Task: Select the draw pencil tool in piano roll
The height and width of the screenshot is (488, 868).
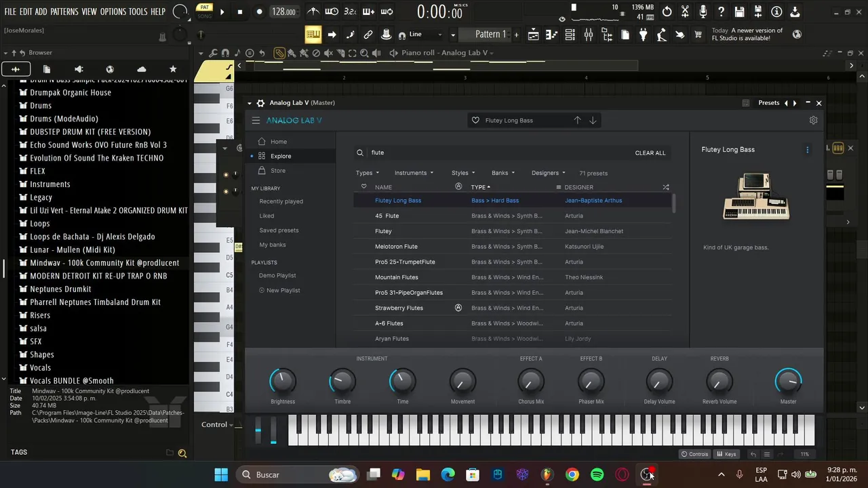Action: [x=279, y=53]
